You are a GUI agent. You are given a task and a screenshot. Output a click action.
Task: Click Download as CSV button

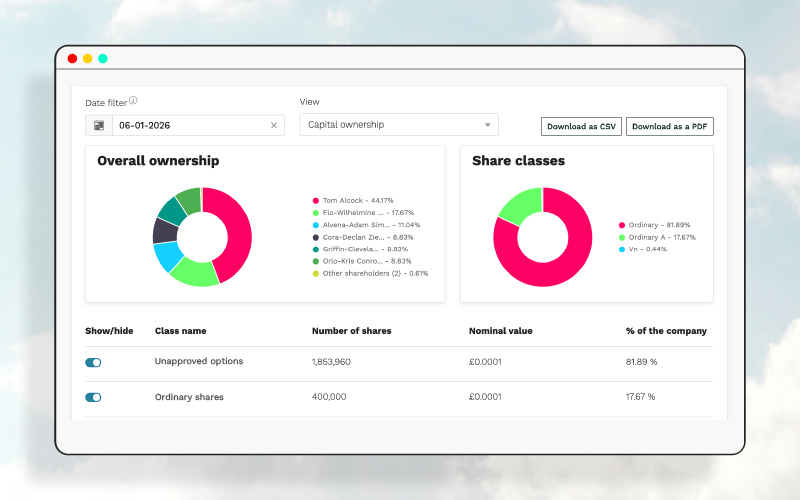(x=581, y=127)
